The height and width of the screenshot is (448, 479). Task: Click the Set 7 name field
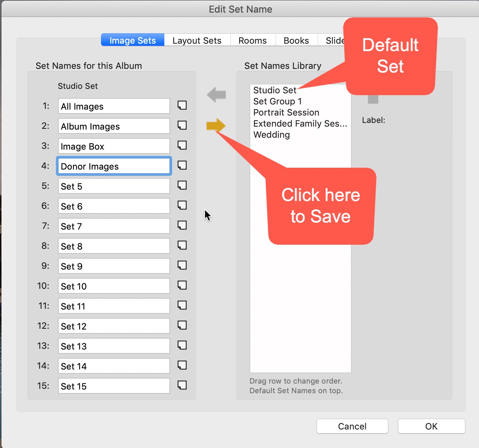tap(114, 226)
